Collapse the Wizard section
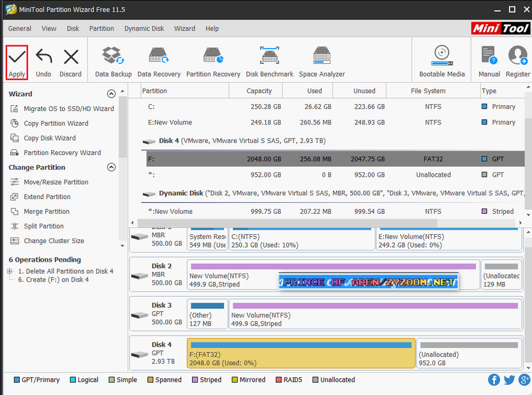532x395 pixels. tap(111, 94)
